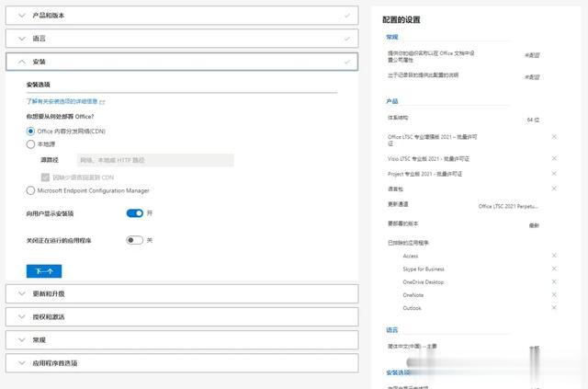Select the 本地源 radio option
The width and height of the screenshot is (588, 389).
tap(30, 144)
